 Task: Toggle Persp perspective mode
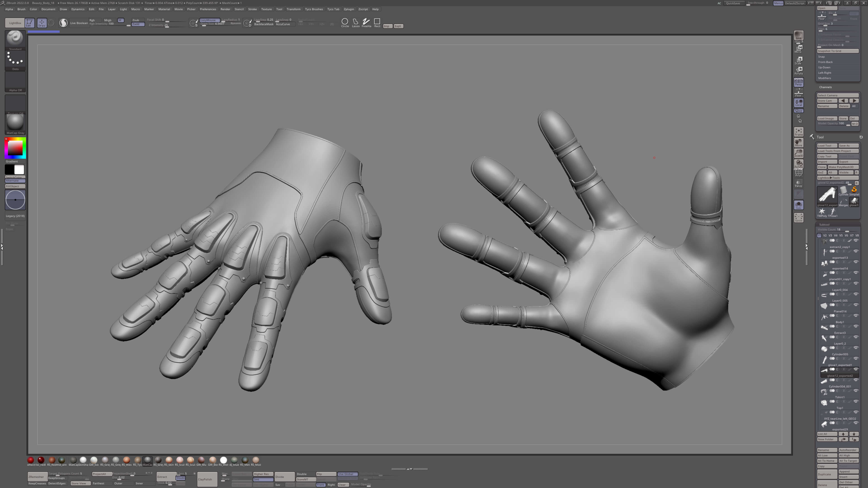click(798, 82)
